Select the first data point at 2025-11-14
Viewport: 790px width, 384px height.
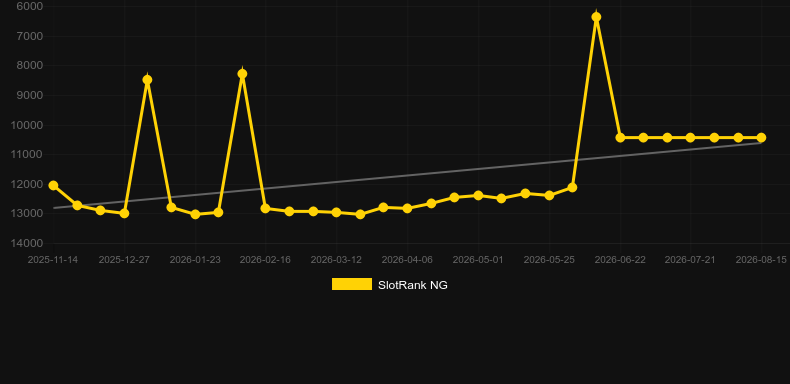[53, 185]
